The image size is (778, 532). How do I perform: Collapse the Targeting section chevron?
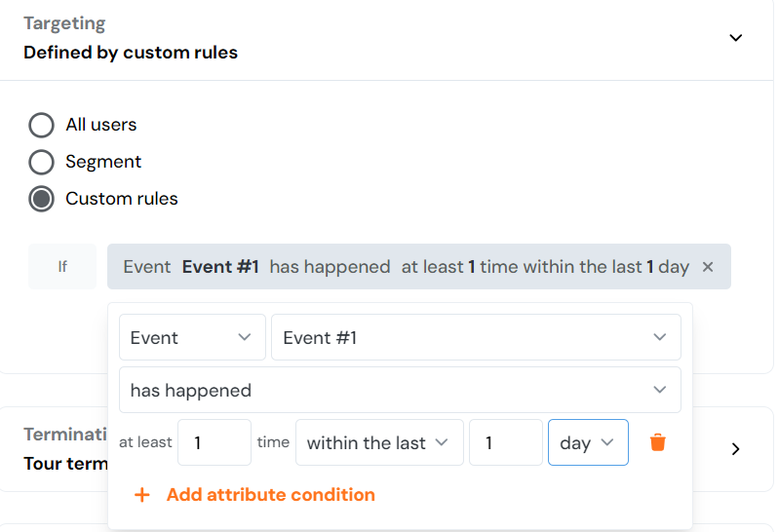click(736, 38)
